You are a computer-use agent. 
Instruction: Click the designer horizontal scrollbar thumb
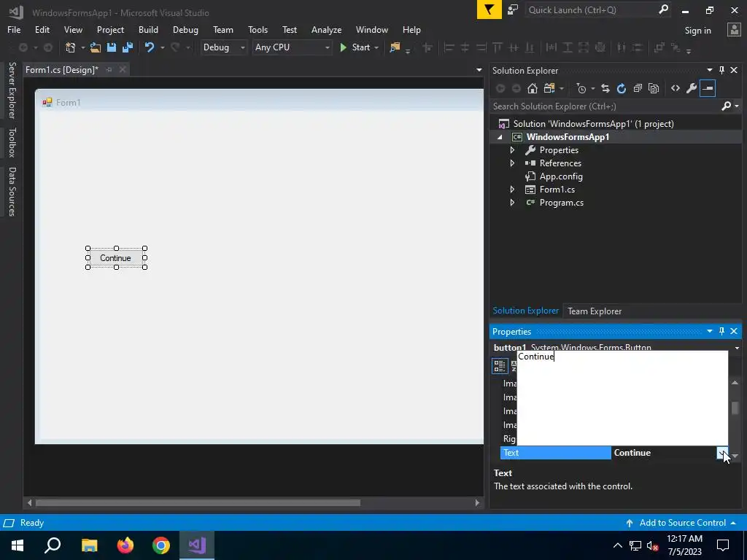198,503
